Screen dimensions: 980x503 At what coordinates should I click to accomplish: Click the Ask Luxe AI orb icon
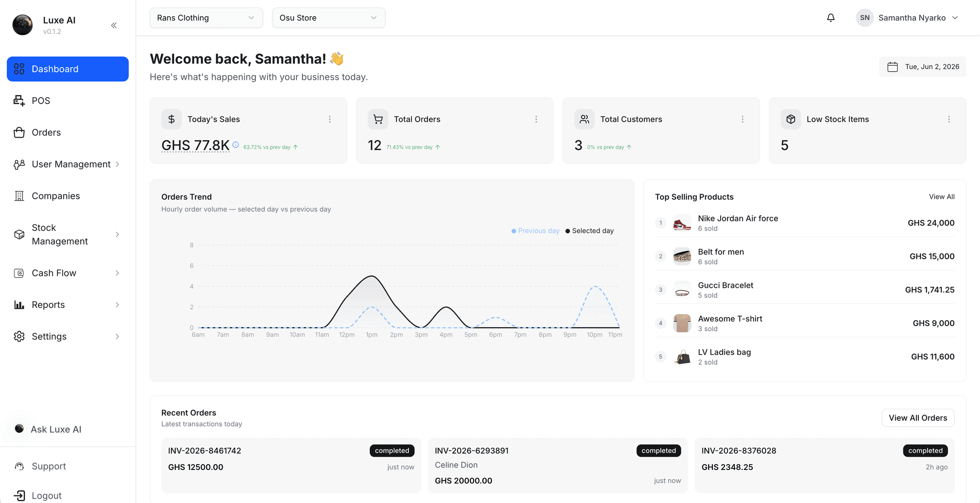pyautogui.click(x=19, y=428)
